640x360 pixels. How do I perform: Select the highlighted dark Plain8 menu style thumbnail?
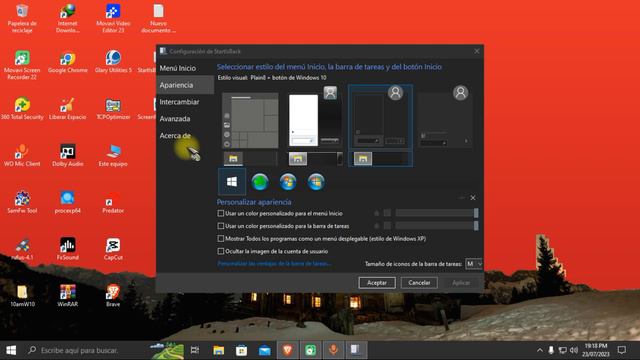[380, 126]
